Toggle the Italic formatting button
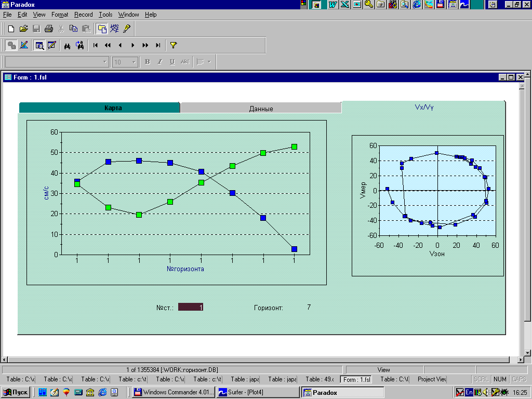 point(160,62)
